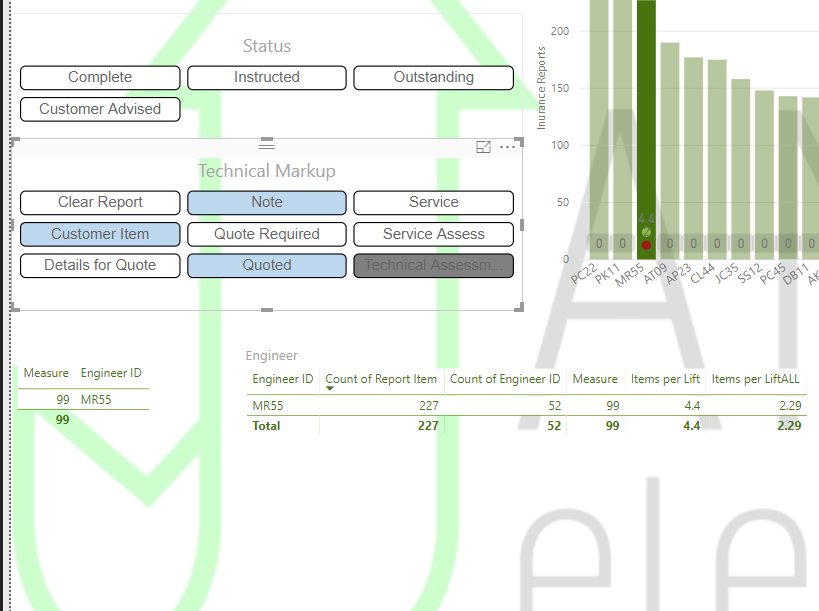This screenshot has width=819, height=611.
Task: Select the PC45 bar in the chart
Action: pos(788,178)
